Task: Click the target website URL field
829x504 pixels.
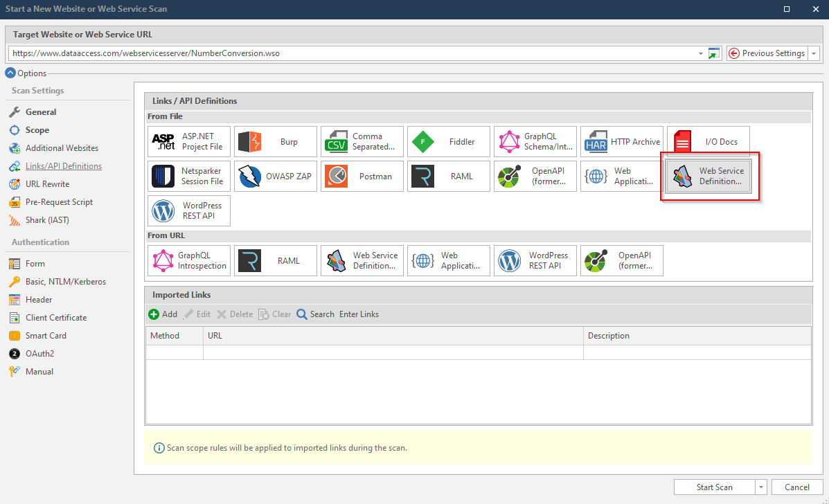Action: point(346,53)
